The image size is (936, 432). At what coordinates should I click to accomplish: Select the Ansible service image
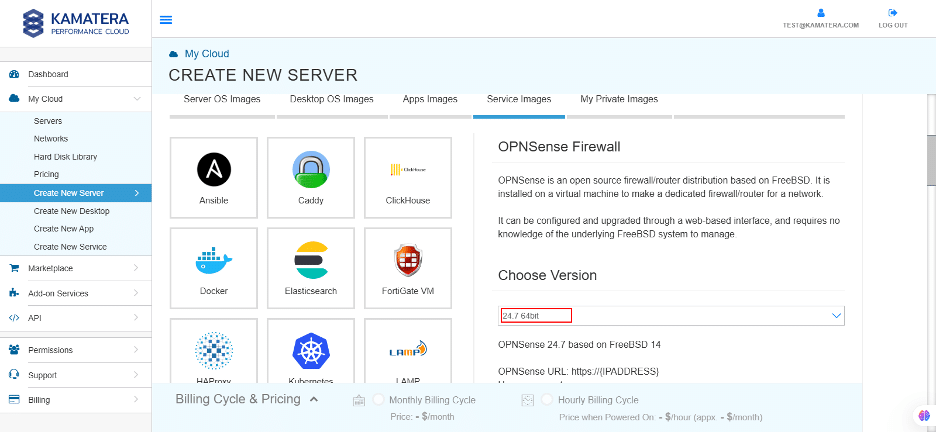pyautogui.click(x=214, y=178)
